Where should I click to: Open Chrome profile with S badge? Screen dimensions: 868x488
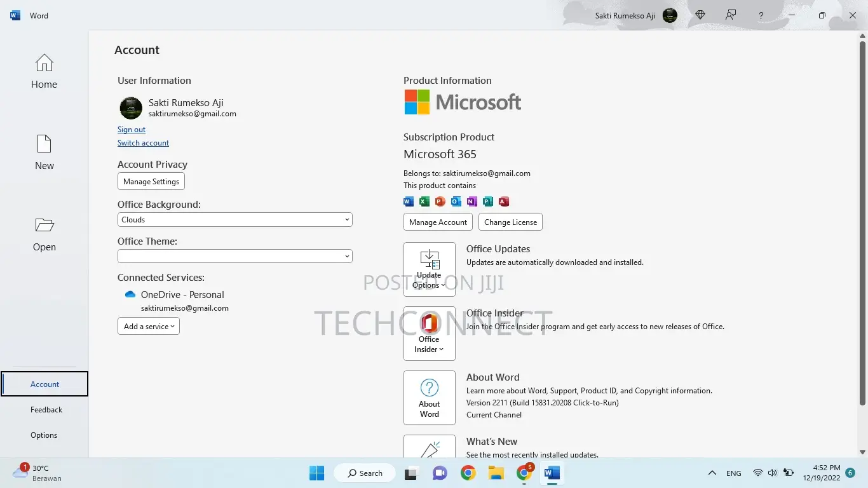click(524, 472)
